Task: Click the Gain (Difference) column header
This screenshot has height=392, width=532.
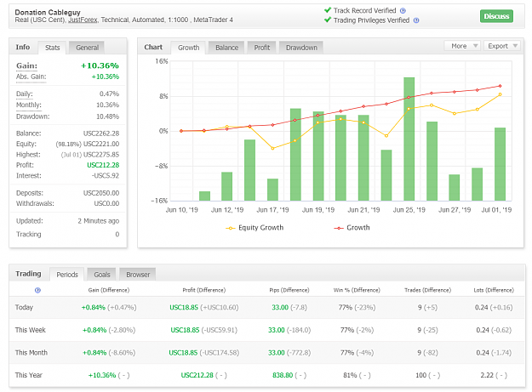Action: (x=109, y=290)
